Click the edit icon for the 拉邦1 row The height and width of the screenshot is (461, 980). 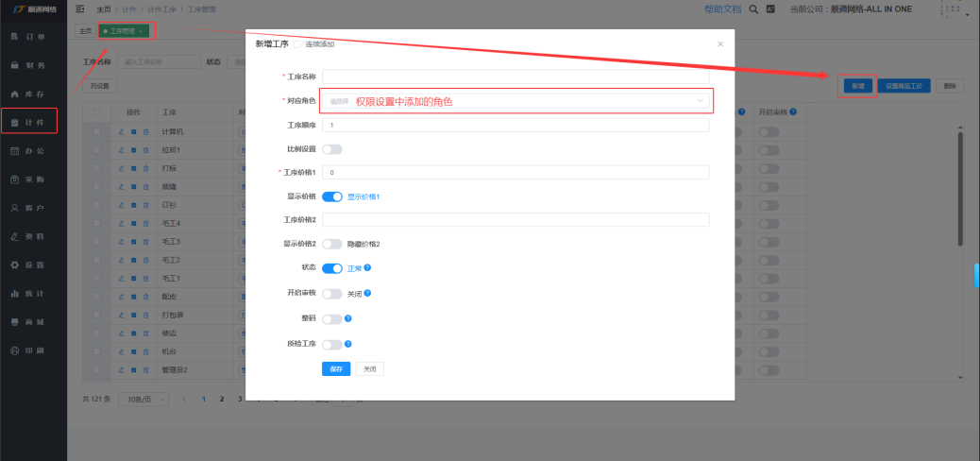pos(121,151)
